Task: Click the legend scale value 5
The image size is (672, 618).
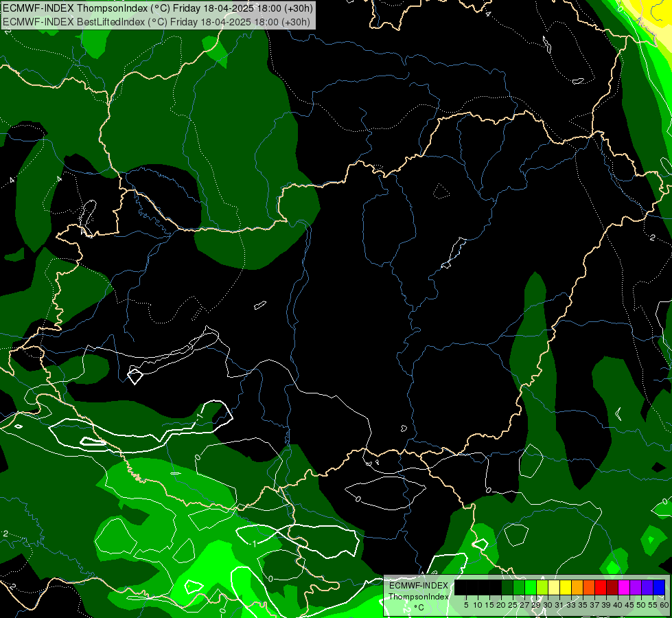Action: (466, 605)
